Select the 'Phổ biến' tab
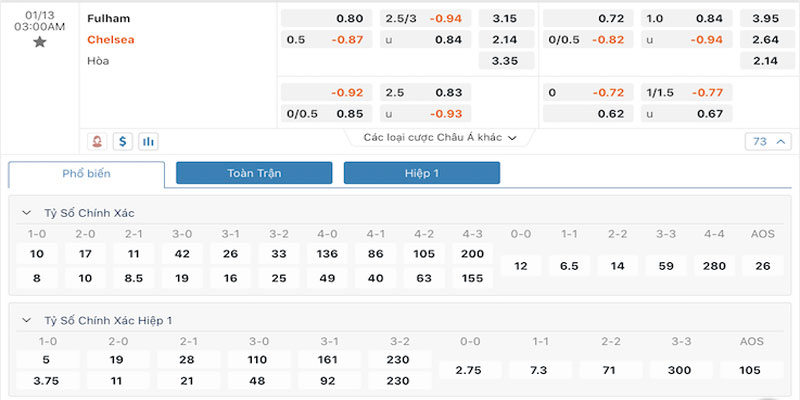Screen dimensions: 800x400 point(86,173)
